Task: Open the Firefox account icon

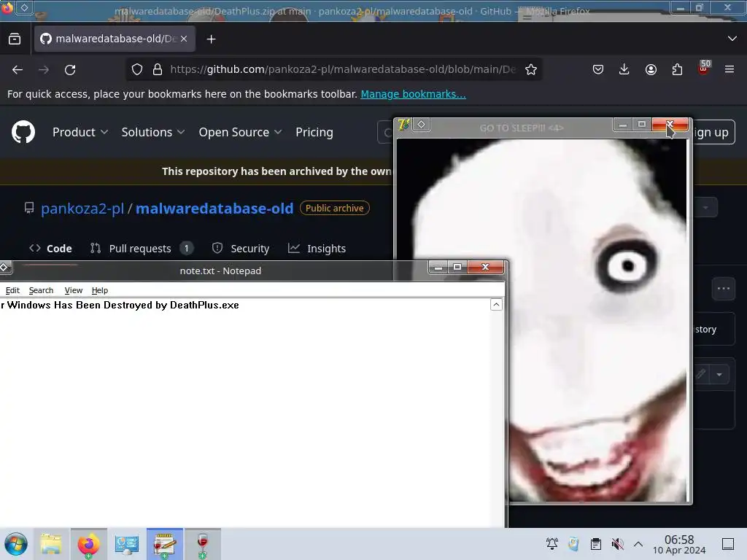Action: pyautogui.click(x=651, y=69)
